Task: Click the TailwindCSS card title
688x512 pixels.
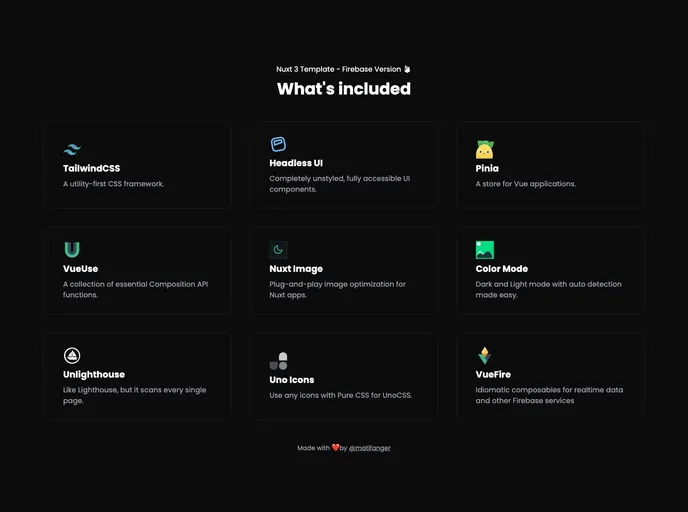Action: [x=91, y=169]
